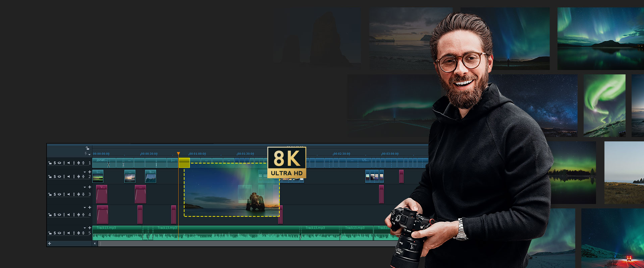Solo track 2 using the S icon
Screen dimensions: 644x268
click(55, 177)
